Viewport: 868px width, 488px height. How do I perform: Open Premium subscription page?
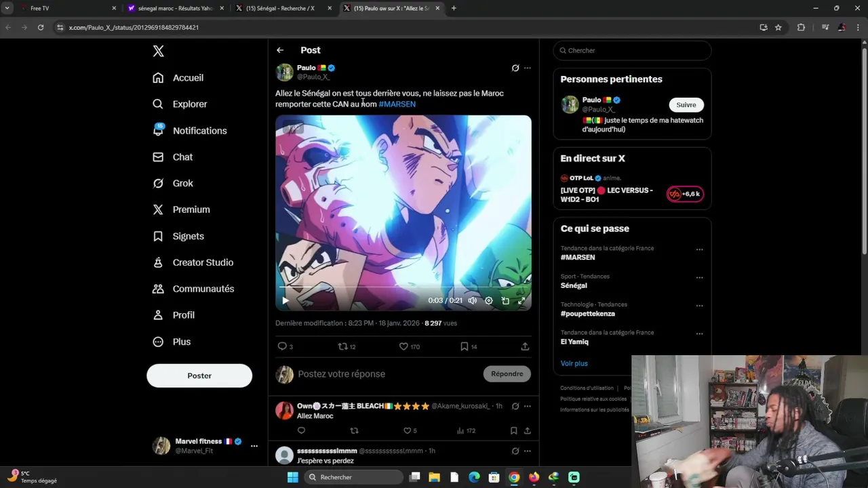click(181, 209)
